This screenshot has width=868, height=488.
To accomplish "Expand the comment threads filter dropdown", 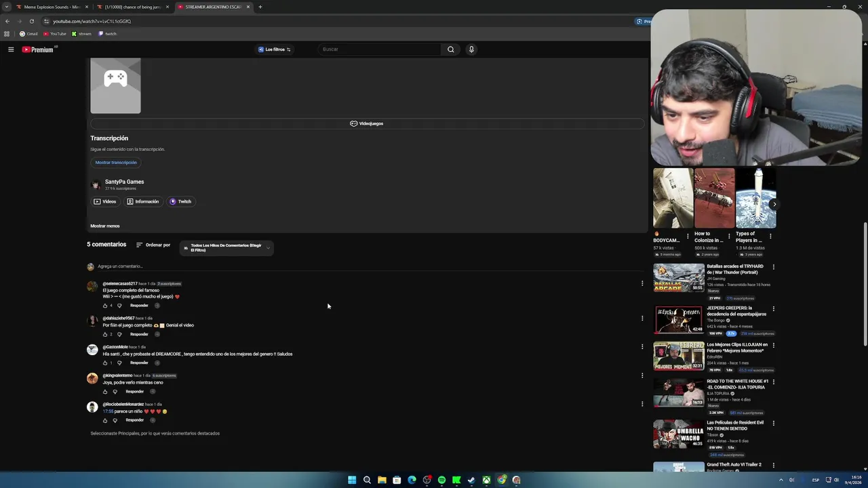I will (226, 248).
